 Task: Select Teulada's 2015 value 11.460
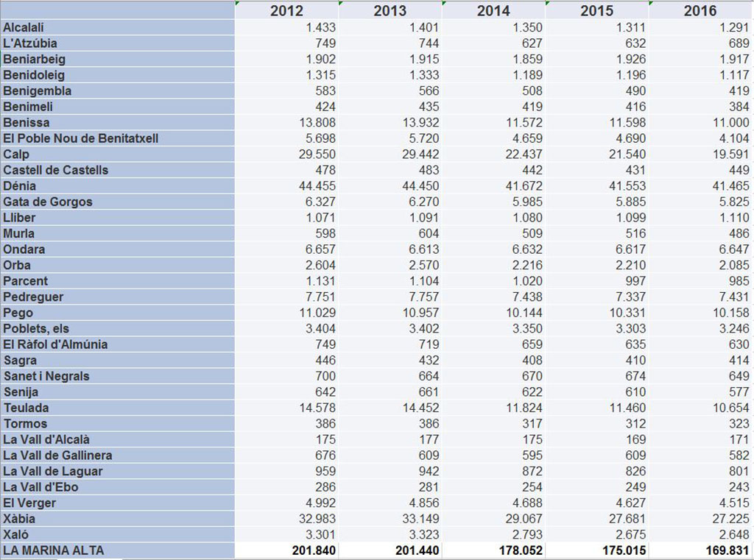pos(597,408)
